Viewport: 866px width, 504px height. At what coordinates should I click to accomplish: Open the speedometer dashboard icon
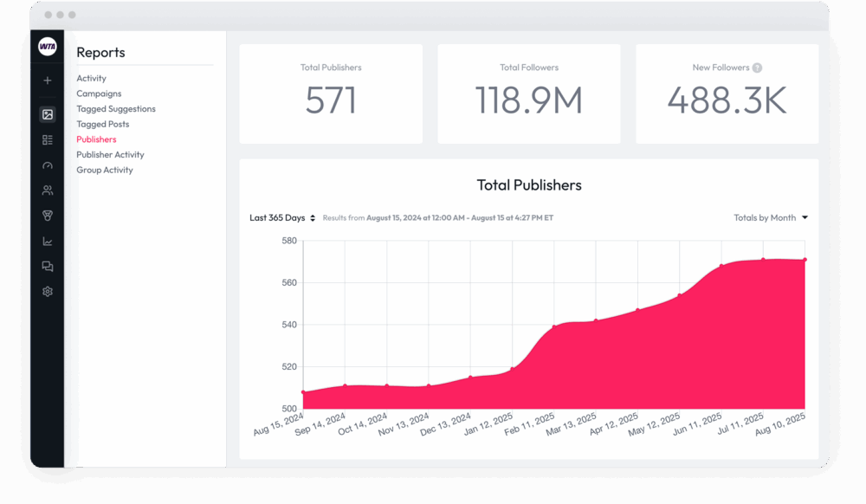(48, 165)
